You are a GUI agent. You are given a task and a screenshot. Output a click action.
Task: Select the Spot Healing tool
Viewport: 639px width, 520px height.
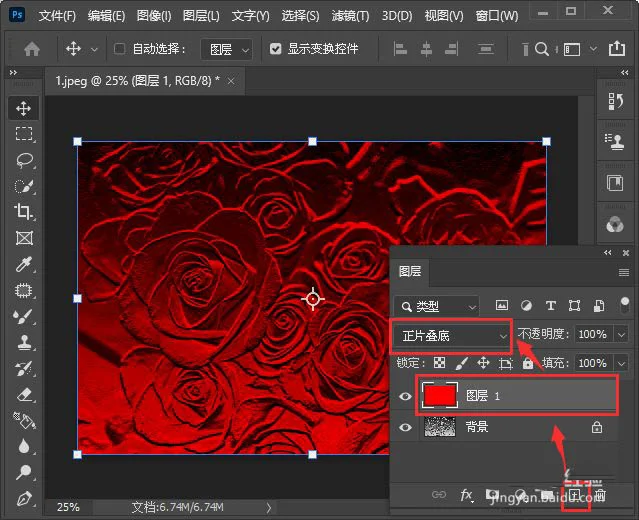click(24, 290)
